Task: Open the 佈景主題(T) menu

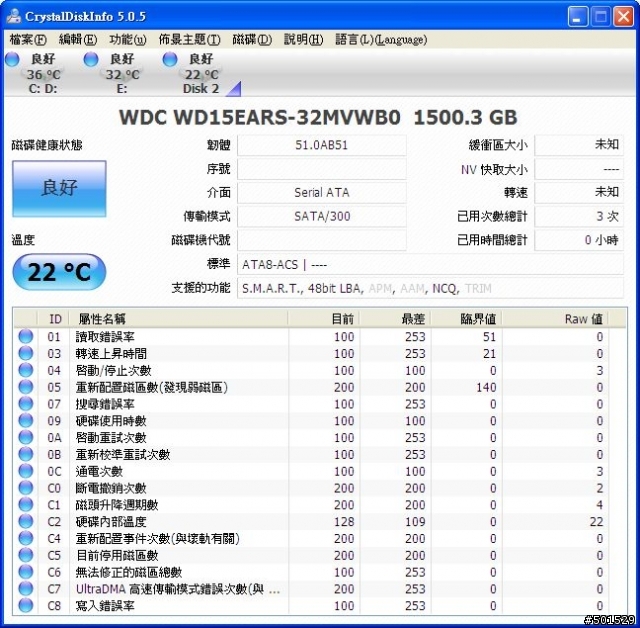Action: coord(189,40)
